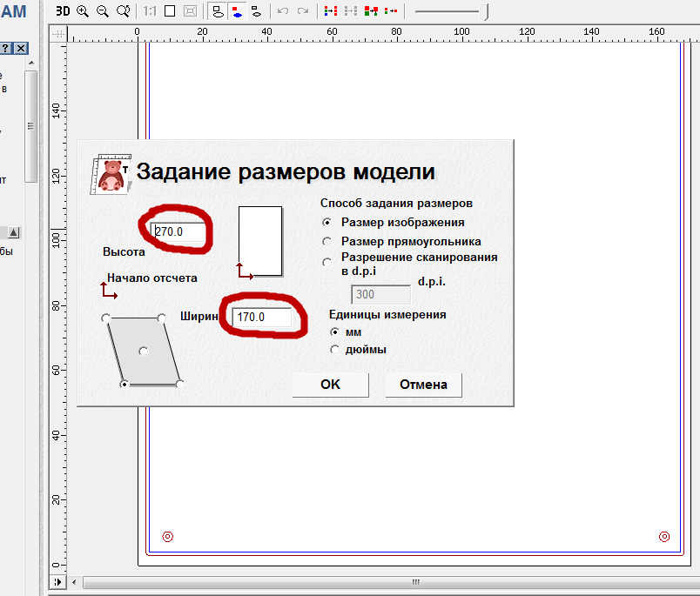Screen dimensions: 700x596
Task: Confirm the dialog with OK
Action: pyautogui.click(x=330, y=385)
